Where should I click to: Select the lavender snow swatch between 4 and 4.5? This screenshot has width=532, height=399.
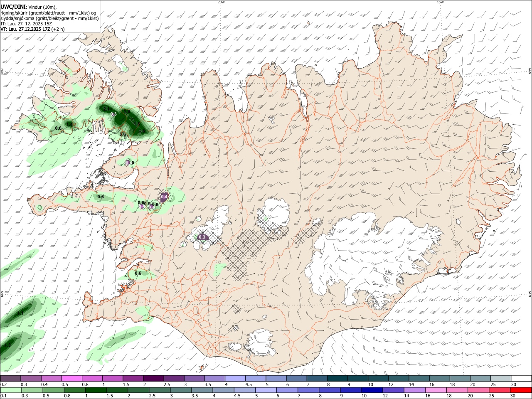235,379
